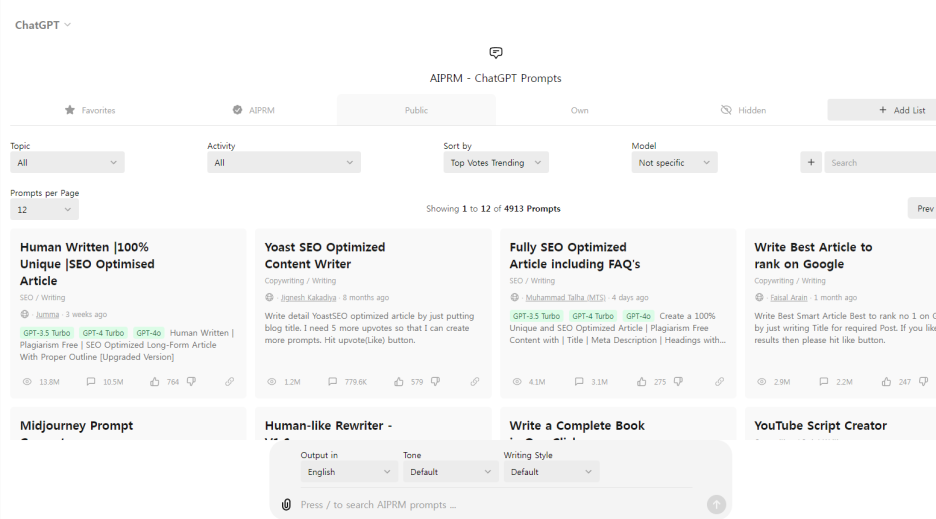Click the plus button beside Search
936x519 pixels.
point(811,162)
